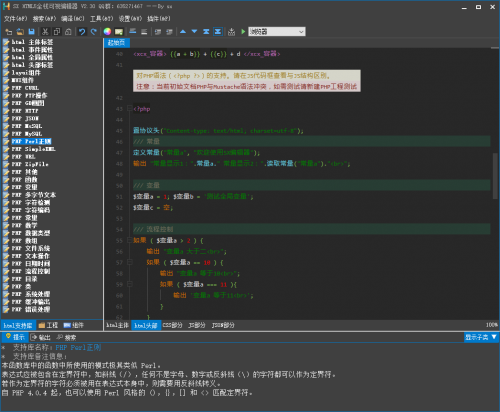The height and width of the screenshot is (412, 500).
Task: Collapse the code fold on line 55
Action: coord(129,240)
